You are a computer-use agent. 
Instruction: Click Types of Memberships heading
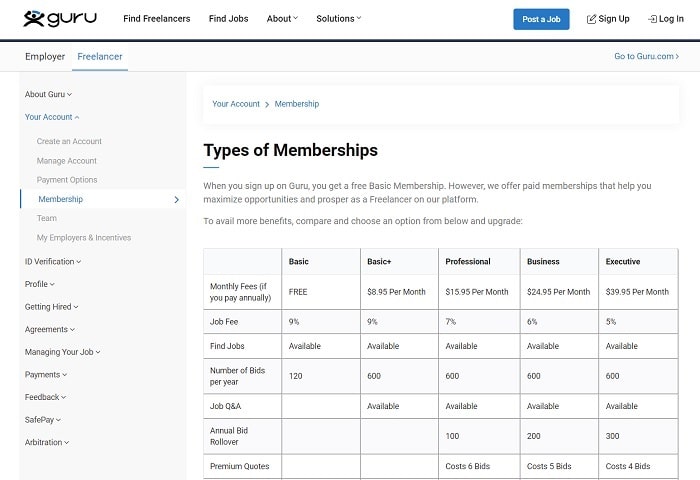291,150
